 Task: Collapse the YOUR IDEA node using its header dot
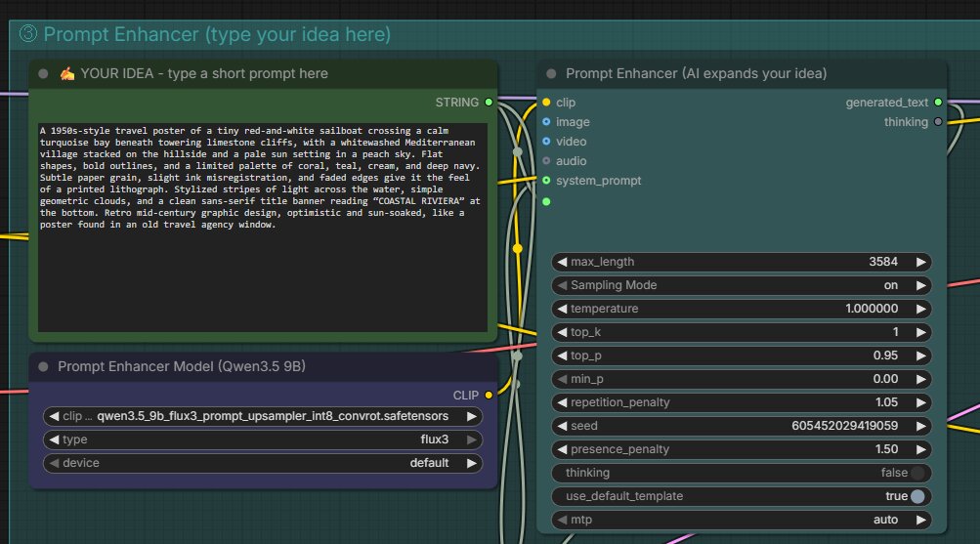pos(43,73)
